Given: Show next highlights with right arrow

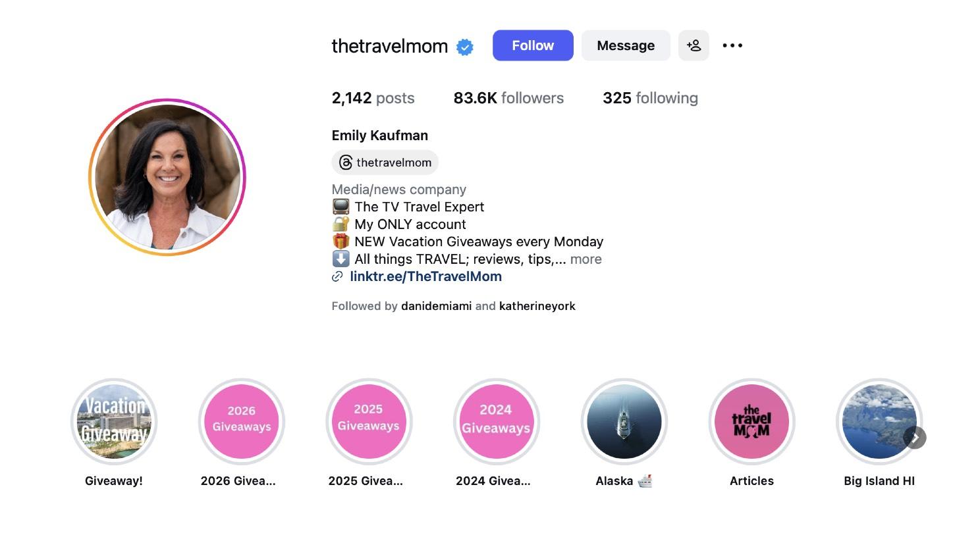Looking at the screenshot, I should (915, 438).
